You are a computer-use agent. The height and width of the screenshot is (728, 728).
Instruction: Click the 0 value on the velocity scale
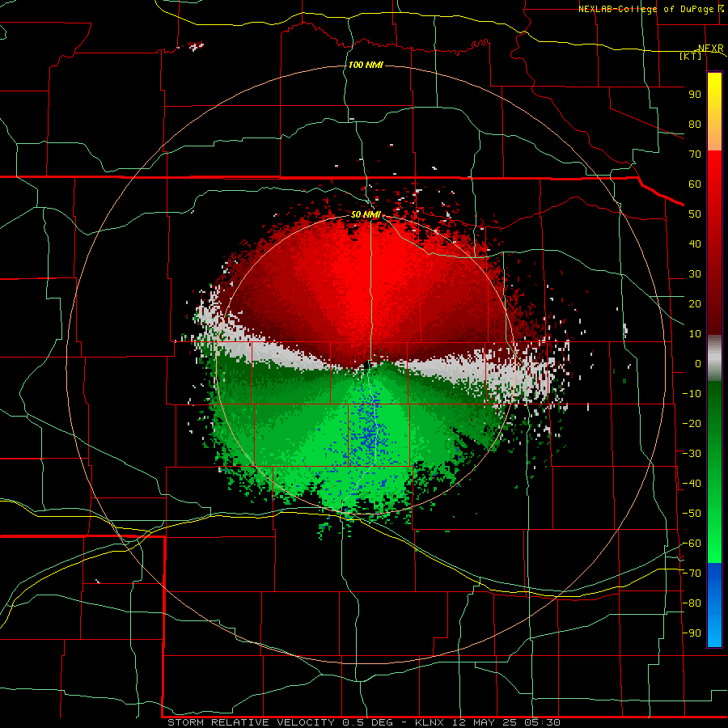[698, 363]
